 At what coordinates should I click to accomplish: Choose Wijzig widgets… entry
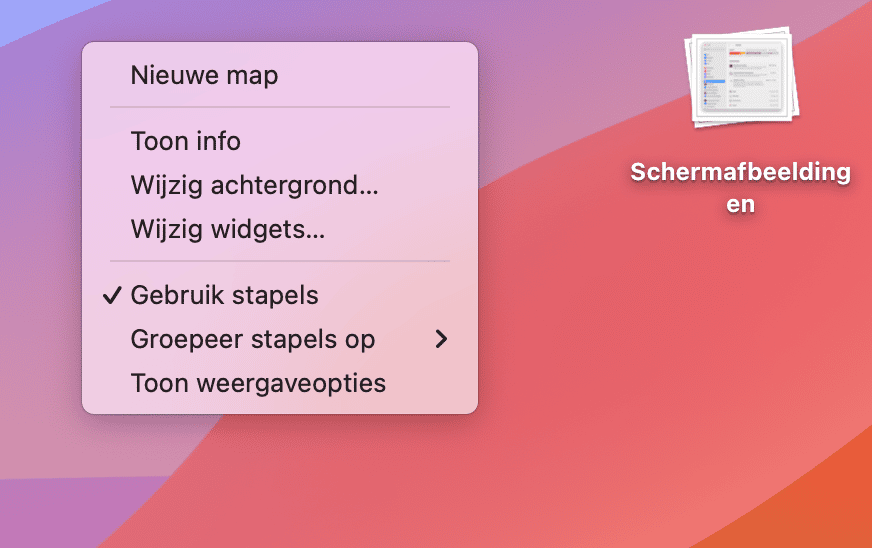tap(280, 229)
